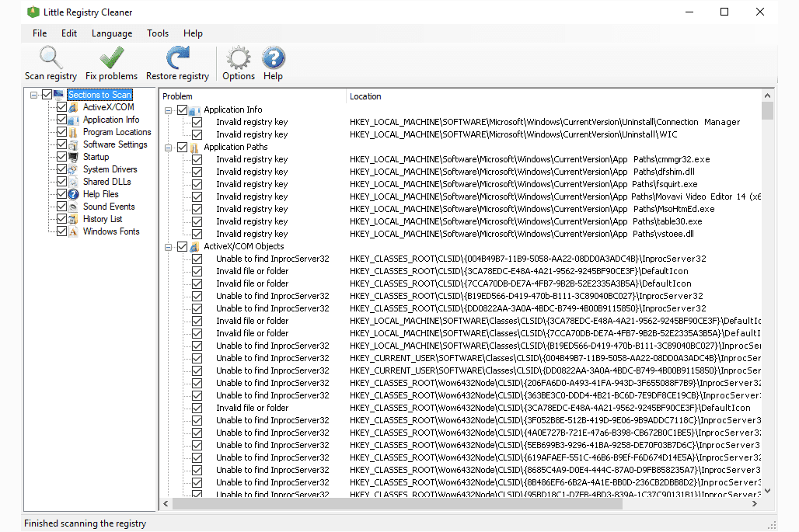799x532 pixels.
Task: Uncheck the cmmgr32.exe registry key checkbox
Action: [197, 159]
